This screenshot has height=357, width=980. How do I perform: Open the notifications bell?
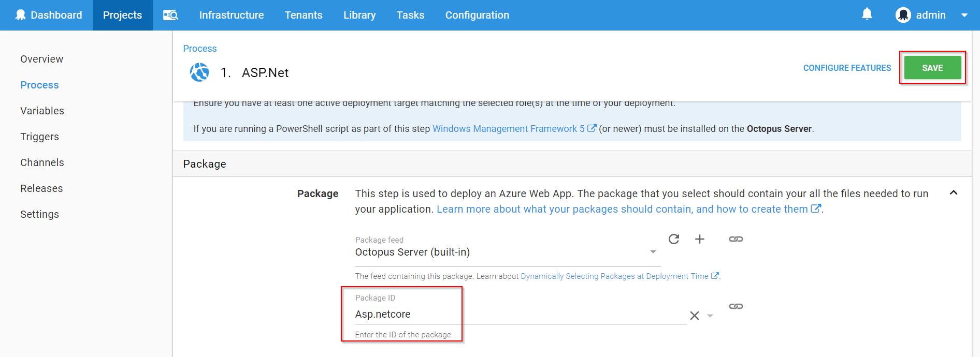coord(867,14)
